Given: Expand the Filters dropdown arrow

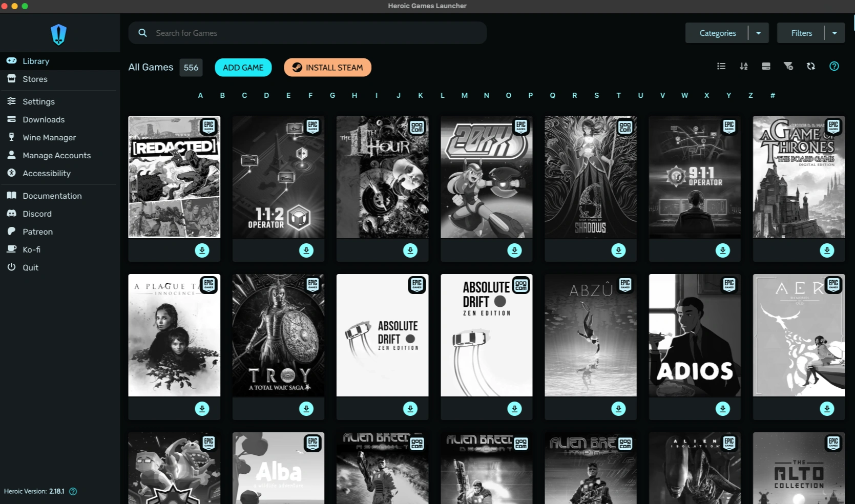Looking at the screenshot, I should [835, 33].
